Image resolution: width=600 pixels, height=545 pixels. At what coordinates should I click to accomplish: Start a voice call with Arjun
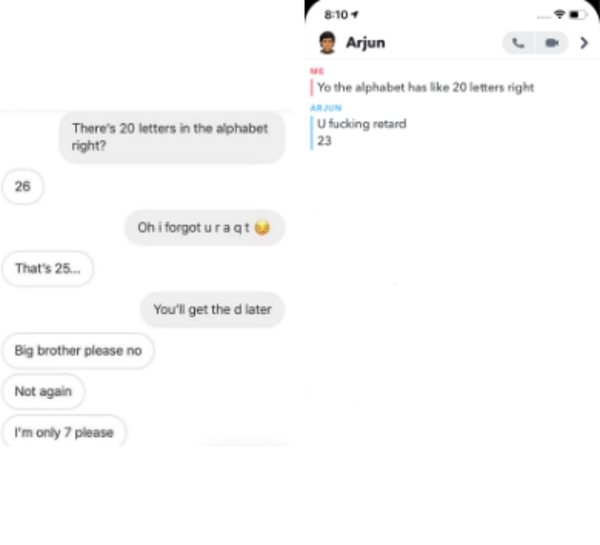click(x=518, y=43)
